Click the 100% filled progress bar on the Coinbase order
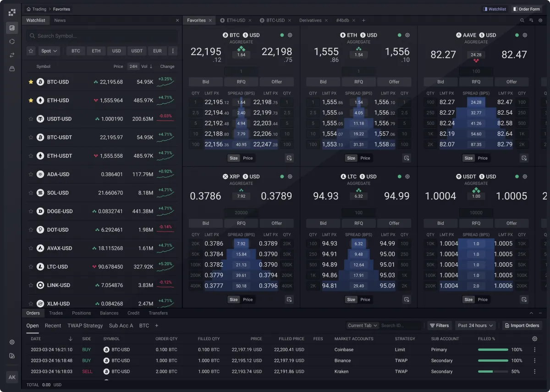Image resolution: width=550 pixels, height=392 pixels. pyautogui.click(x=493, y=349)
